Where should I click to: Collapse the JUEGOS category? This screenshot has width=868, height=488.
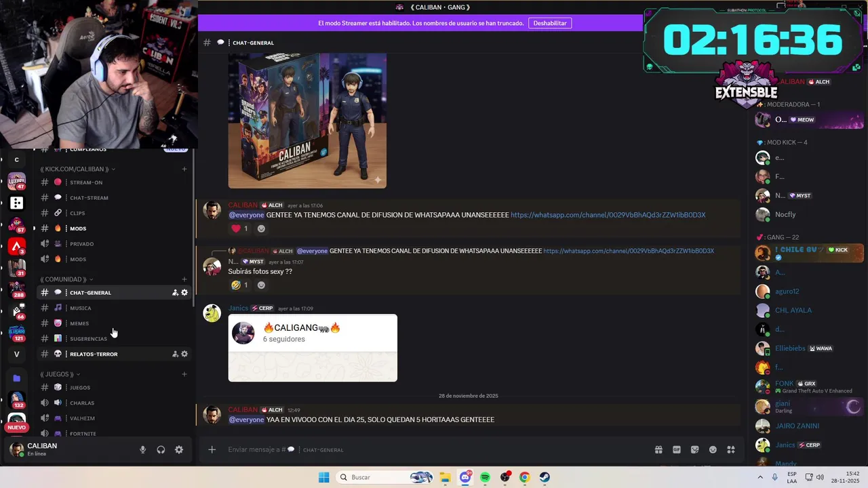click(60, 374)
